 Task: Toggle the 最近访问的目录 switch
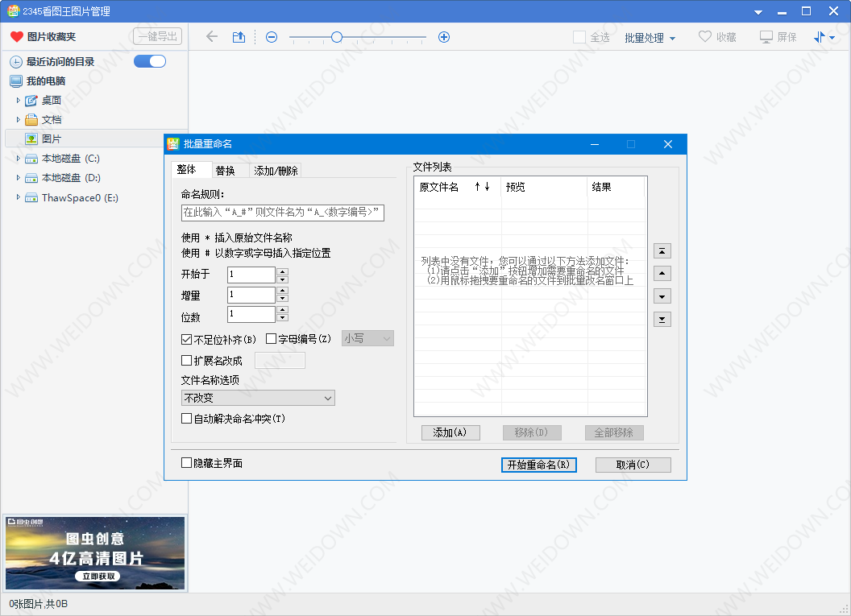(x=150, y=61)
